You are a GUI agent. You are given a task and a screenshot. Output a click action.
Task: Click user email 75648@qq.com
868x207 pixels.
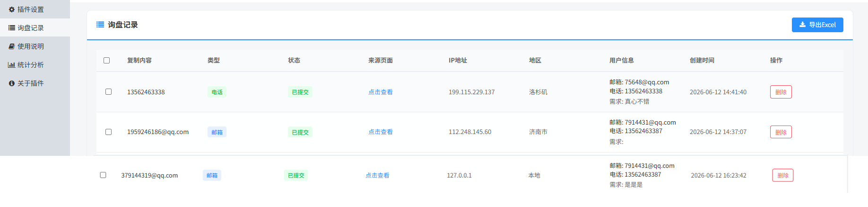tap(647, 82)
